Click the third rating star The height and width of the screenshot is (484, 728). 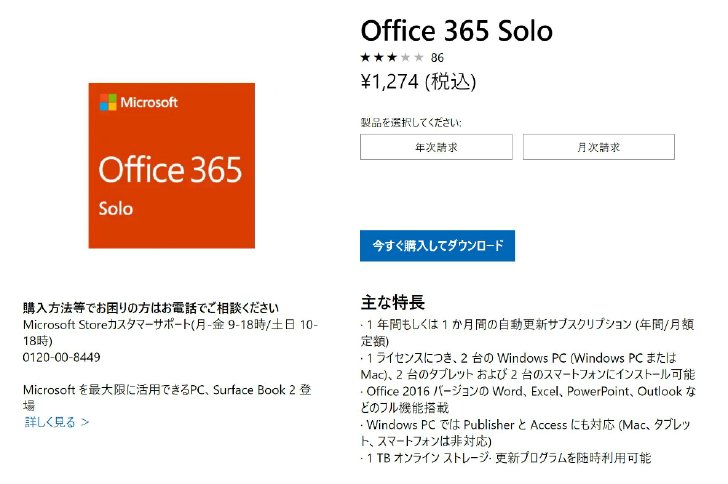392,58
